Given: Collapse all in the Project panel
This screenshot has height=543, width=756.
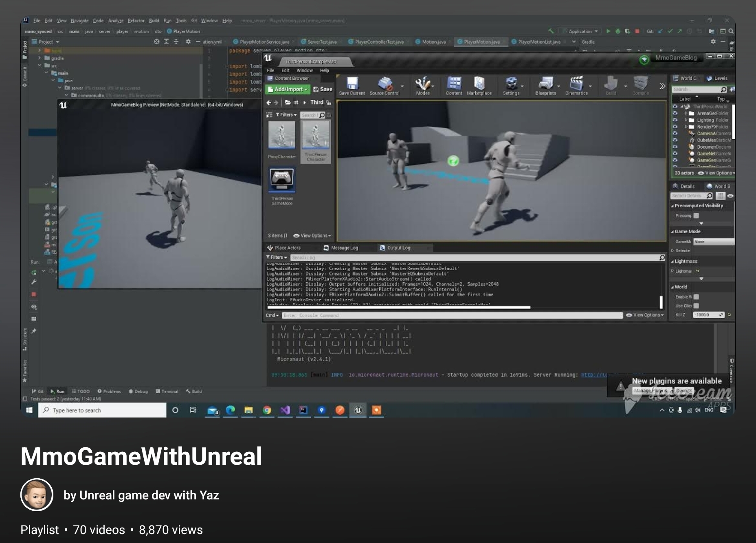Looking at the screenshot, I should 176,42.
